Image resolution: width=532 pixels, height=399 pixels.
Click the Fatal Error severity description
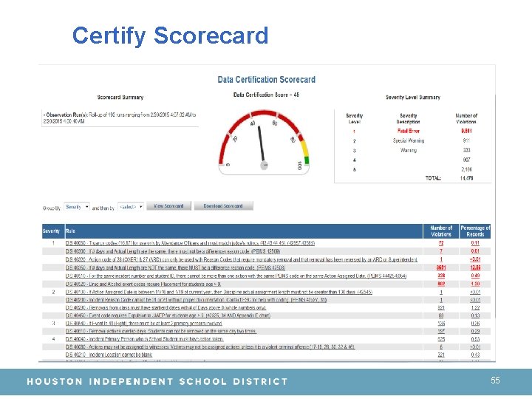tap(409, 131)
